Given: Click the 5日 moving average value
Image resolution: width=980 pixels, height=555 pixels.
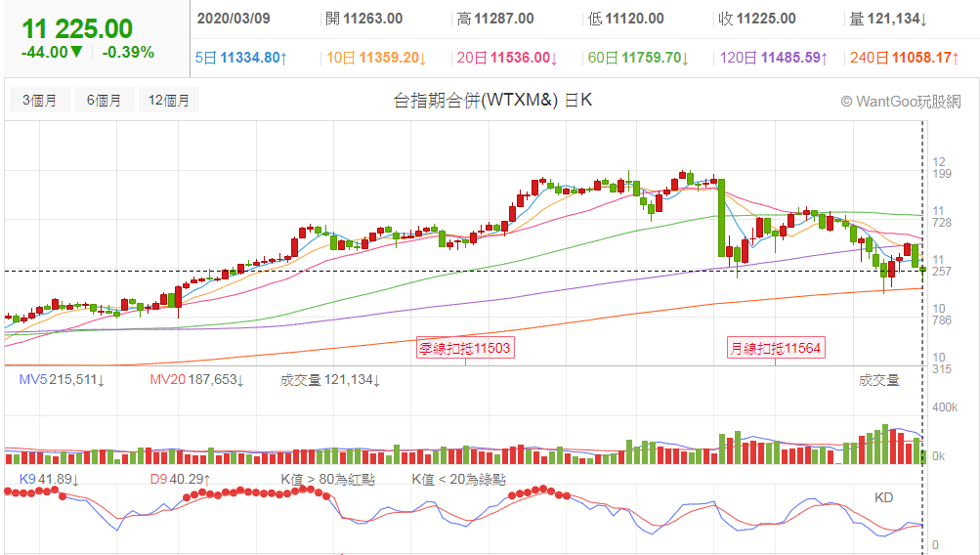Looking at the screenshot, I should [x=241, y=59].
